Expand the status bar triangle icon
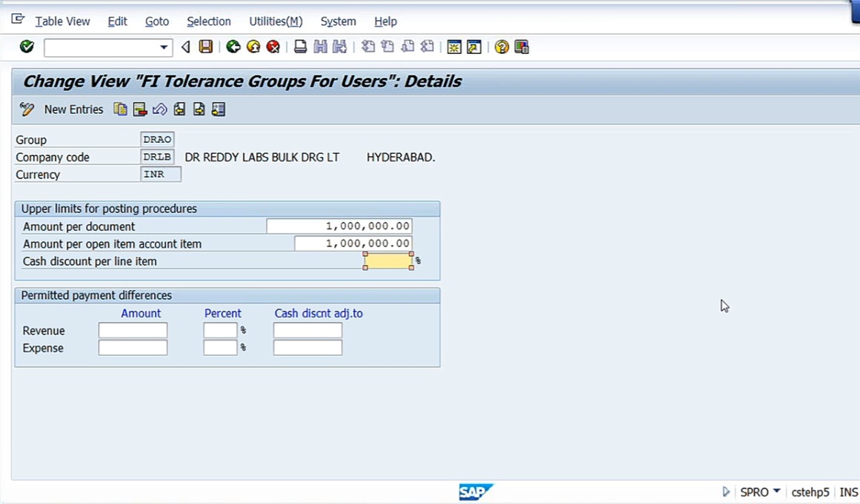 (726, 492)
